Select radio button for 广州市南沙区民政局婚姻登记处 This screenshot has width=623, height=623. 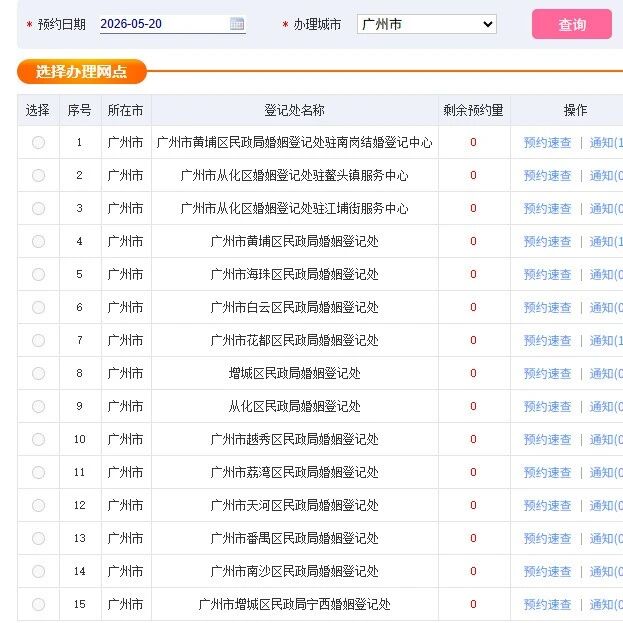[x=39, y=571]
